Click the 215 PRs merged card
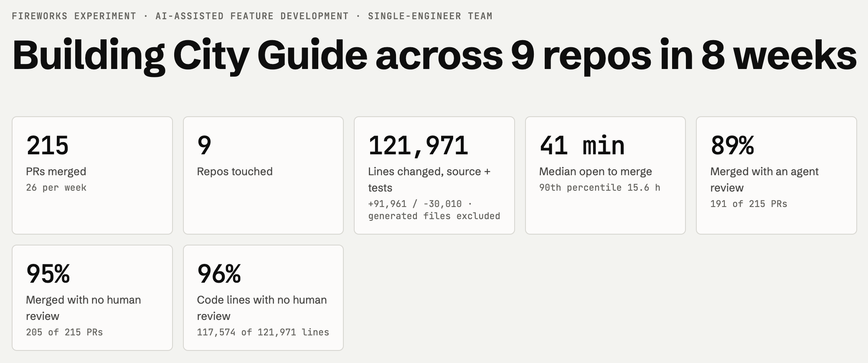 [92, 175]
